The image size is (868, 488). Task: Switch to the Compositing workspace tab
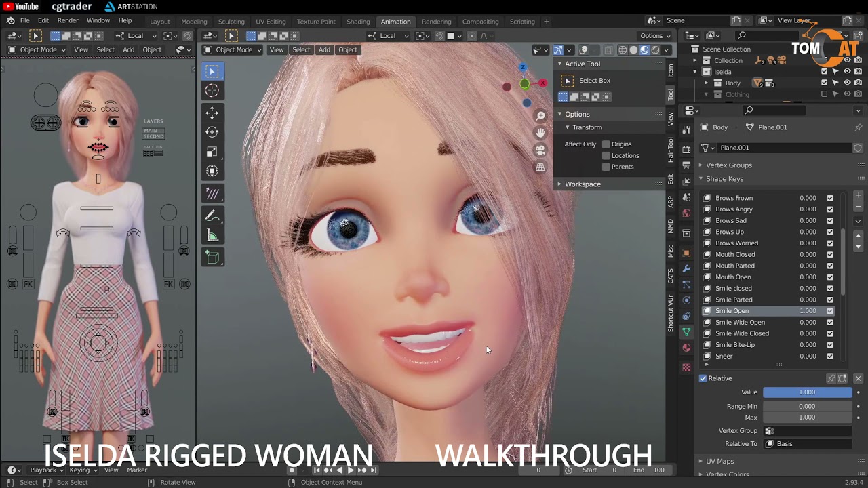click(x=480, y=22)
